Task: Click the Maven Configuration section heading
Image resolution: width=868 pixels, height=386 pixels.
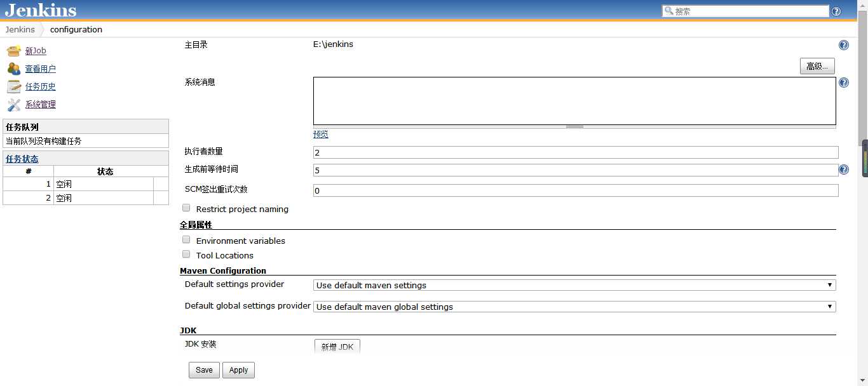Action: click(223, 270)
